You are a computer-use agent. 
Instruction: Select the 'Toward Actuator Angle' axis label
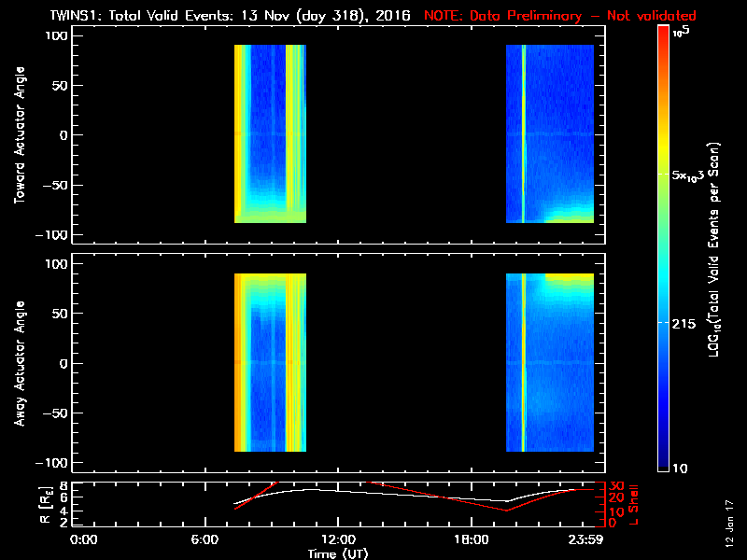coord(19,135)
